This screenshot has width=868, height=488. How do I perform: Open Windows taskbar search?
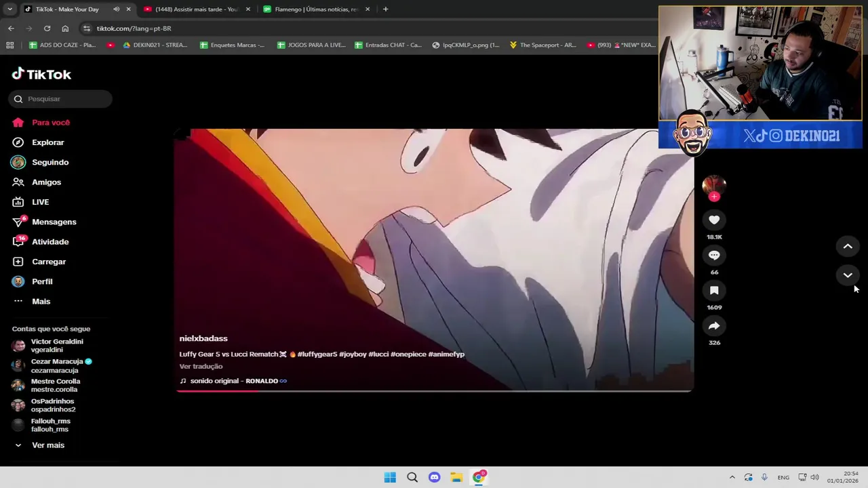412,477
